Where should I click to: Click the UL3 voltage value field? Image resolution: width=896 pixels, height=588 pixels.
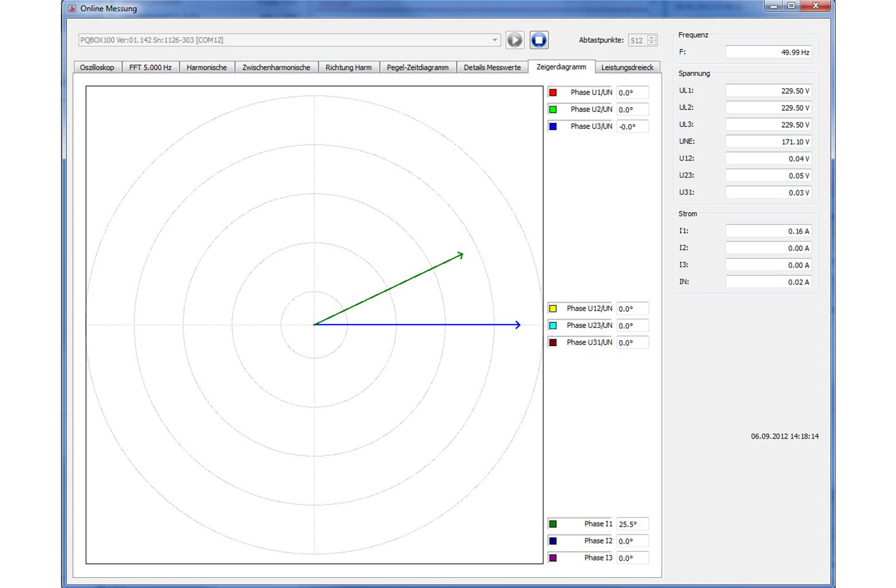tap(768, 125)
